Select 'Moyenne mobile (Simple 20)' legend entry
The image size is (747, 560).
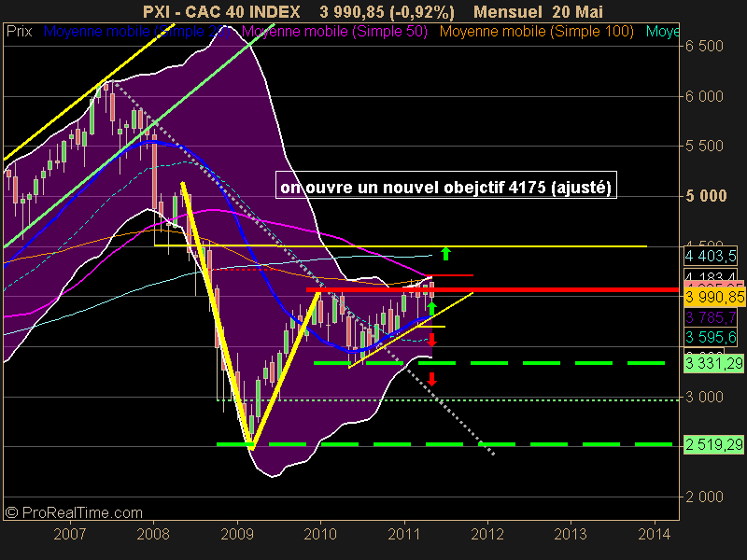(x=136, y=32)
